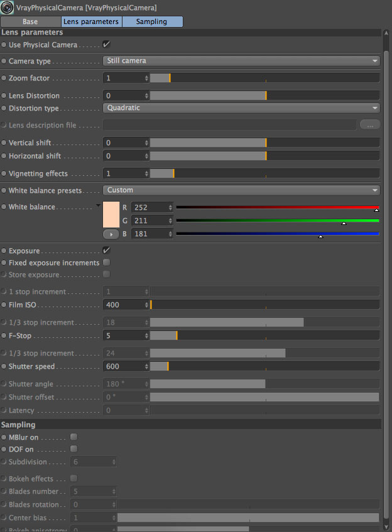This screenshot has width=392, height=532.
Task: Click the animation dot beside Shutter speed
Action: [4, 367]
